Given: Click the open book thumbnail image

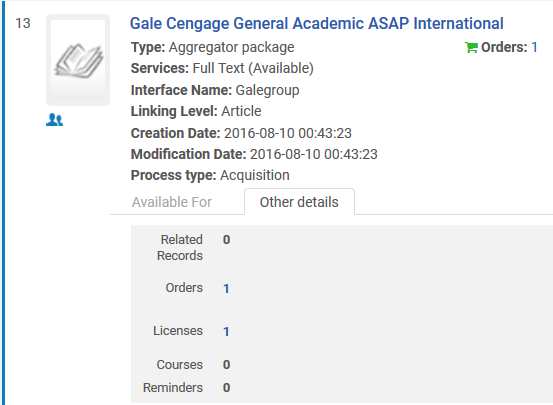Looking at the screenshot, I should pos(78,60).
